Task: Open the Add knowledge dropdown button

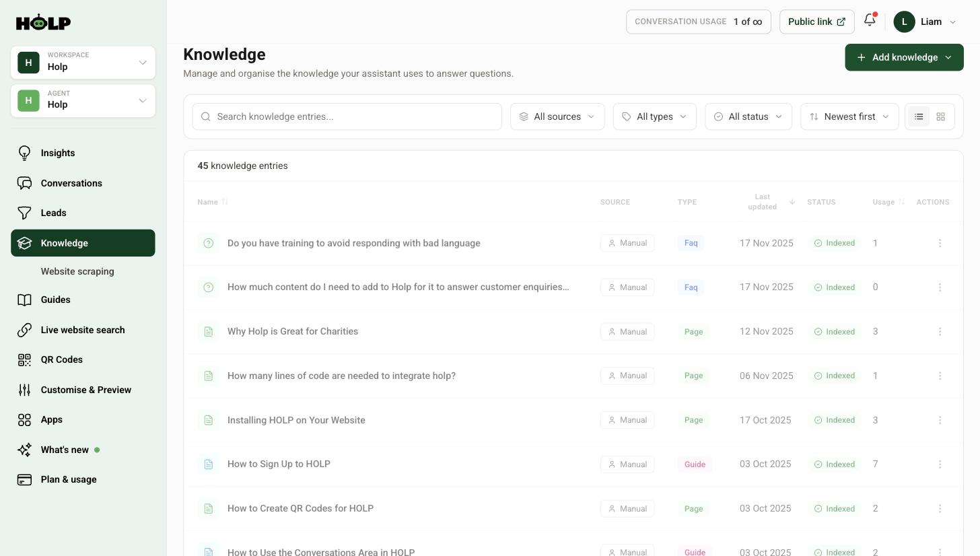Action: pyautogui.click(x=904, y=57)
